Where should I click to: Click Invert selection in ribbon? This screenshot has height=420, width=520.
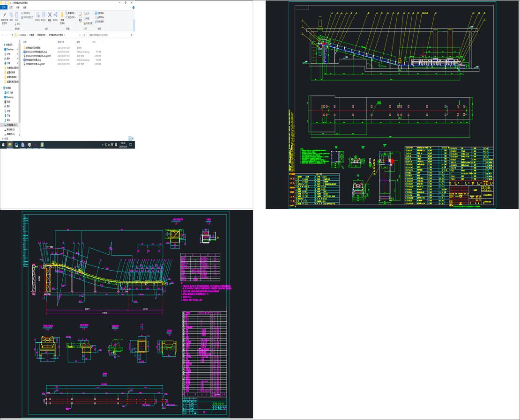tap(99, 22)
